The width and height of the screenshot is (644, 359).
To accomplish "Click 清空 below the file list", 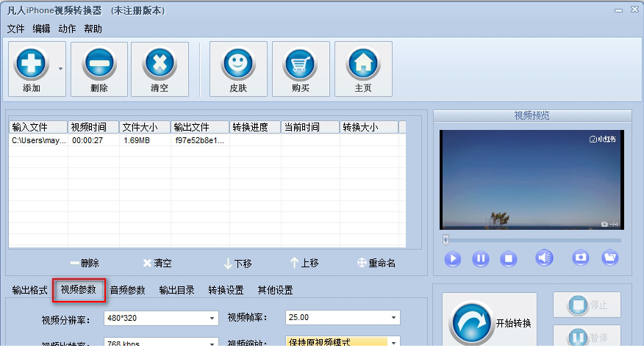I will tap(157, 263).
